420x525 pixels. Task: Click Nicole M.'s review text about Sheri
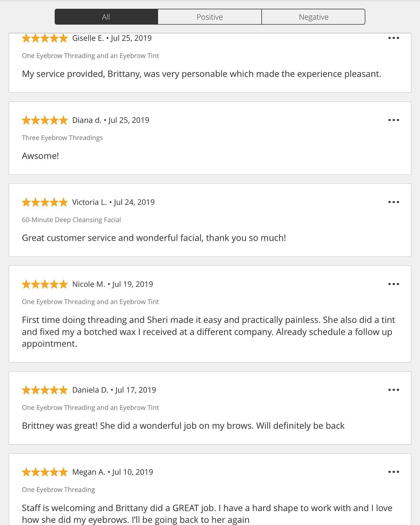[x=208, y=332]
